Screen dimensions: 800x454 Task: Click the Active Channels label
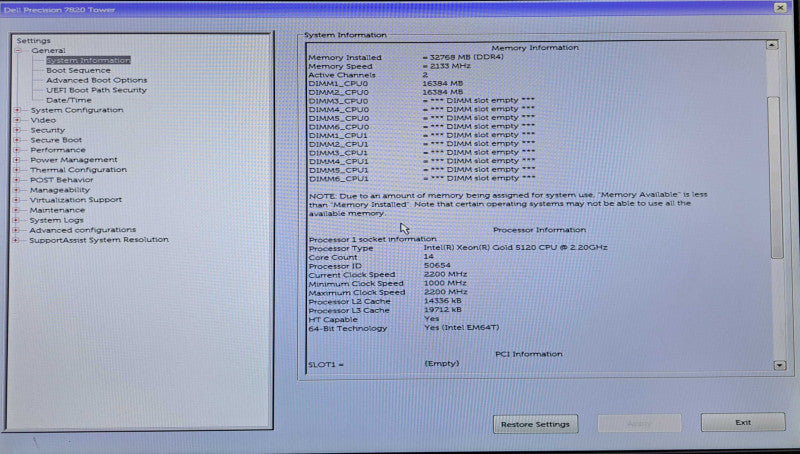point(341,75)
